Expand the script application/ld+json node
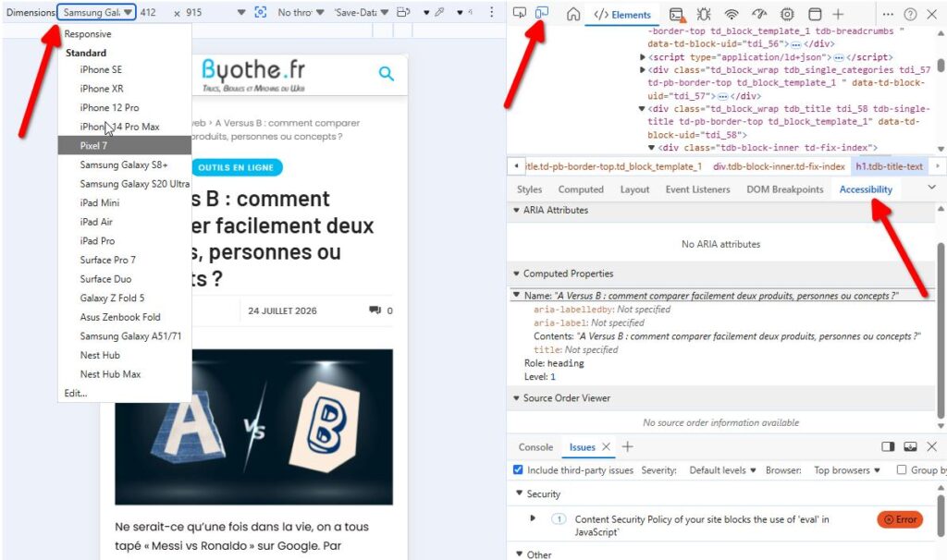The image size is (947, 560). point(642,57)
